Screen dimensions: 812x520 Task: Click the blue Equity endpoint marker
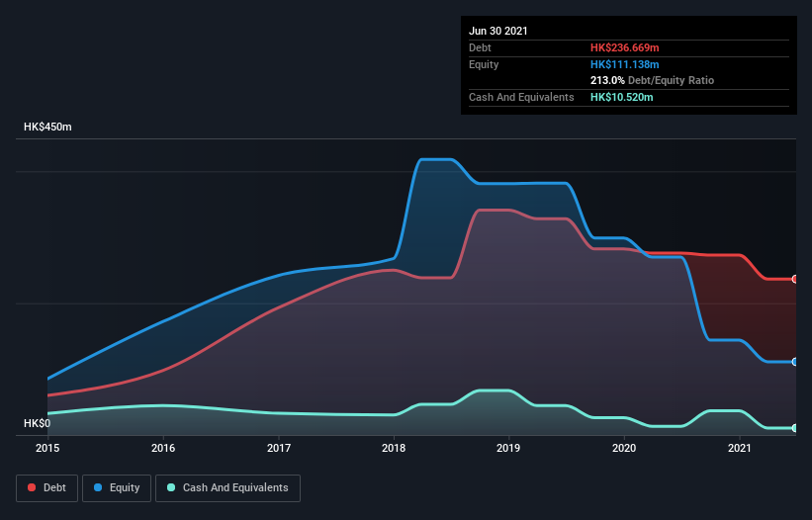click(795, 362)
